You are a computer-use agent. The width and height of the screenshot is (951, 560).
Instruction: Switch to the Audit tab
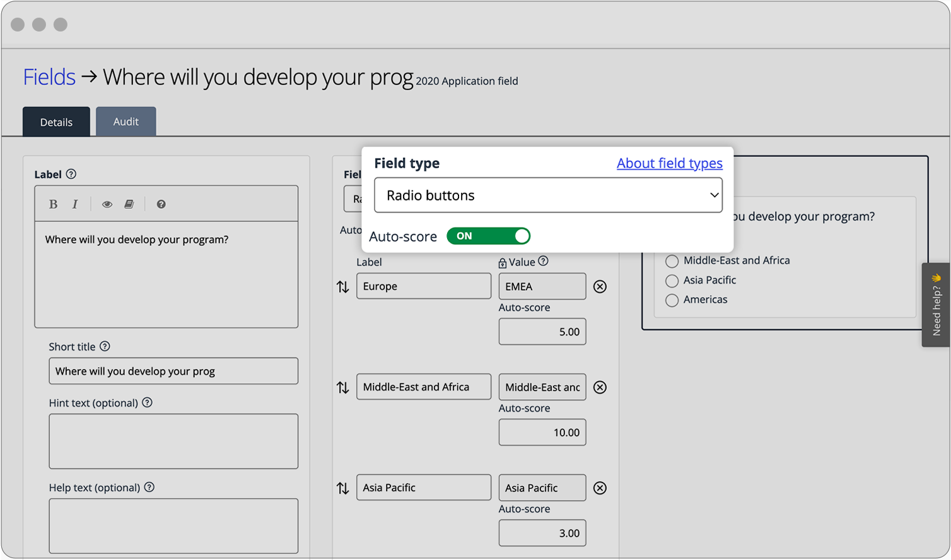tap(125, 121)
